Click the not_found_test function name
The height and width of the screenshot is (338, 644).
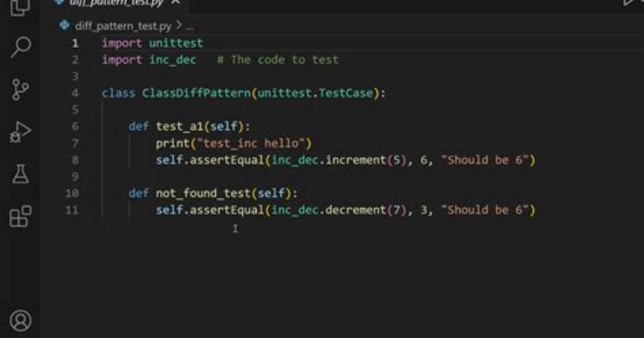pyautogui.click(x=204, y=193)
